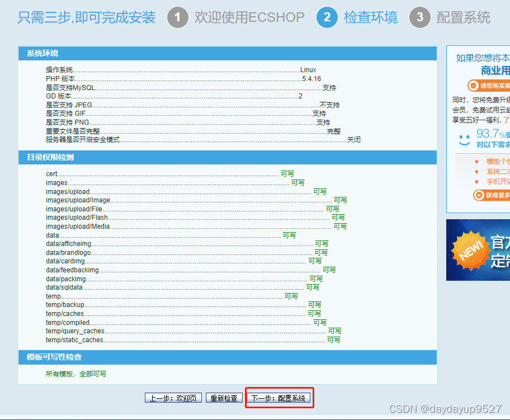Click the 模板可写性检查 section header
Screen dimensions: 510x420
[228, 357]
